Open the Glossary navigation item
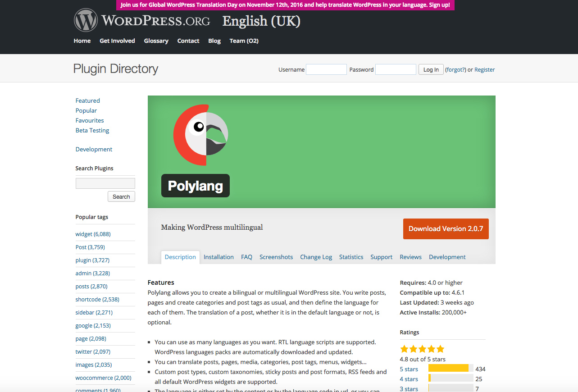 point(156,41)
